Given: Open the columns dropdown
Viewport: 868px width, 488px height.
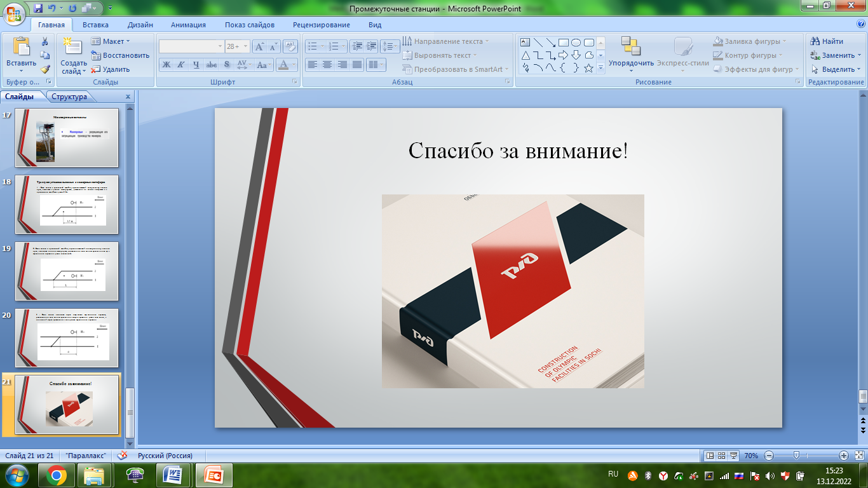Looking at the screenshot, I should pos(376,64).
